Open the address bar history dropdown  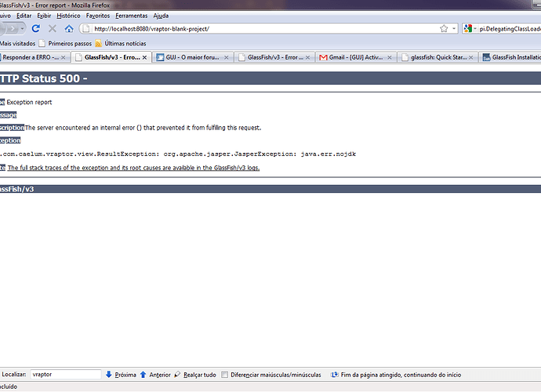click(x=454, y=28)
